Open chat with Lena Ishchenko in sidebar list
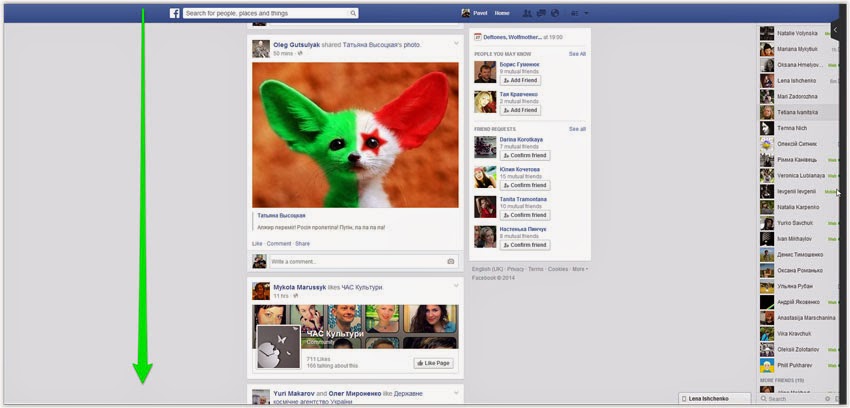The image size is (850, 408). tap(797, 81)
